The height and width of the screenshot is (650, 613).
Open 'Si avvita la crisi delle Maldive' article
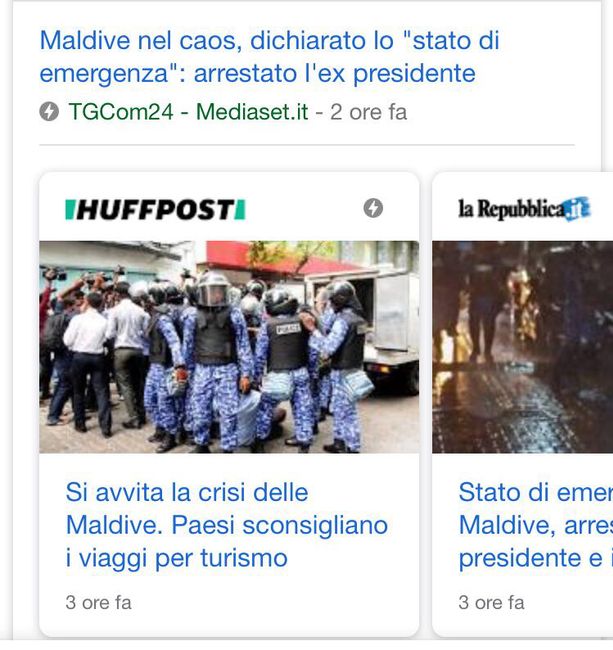click(x=227, y=525)
